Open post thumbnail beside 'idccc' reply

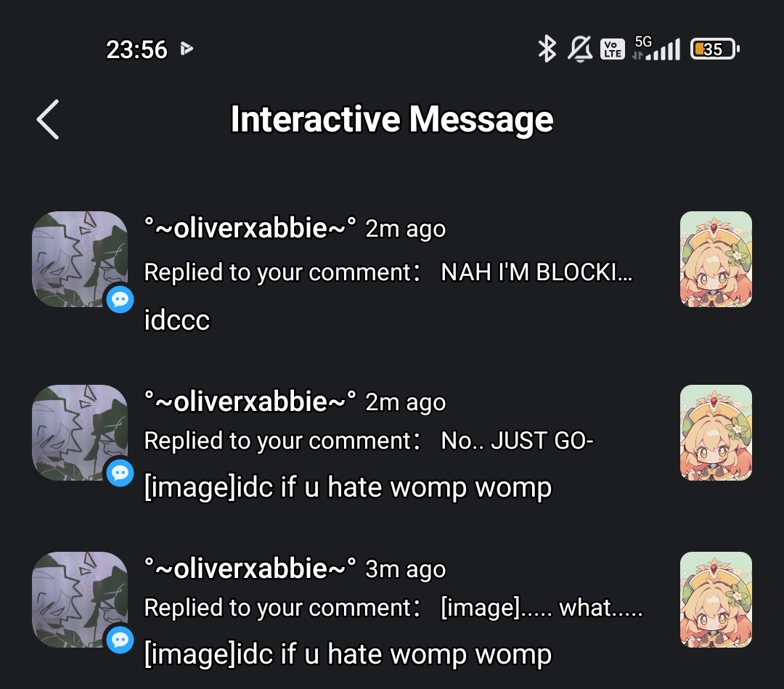click(x=716, y=259)
